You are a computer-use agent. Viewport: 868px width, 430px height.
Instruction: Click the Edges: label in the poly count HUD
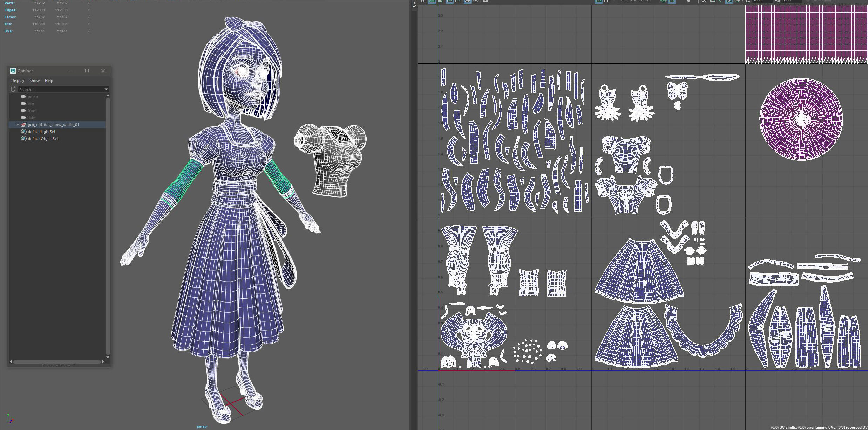[10, 10]
